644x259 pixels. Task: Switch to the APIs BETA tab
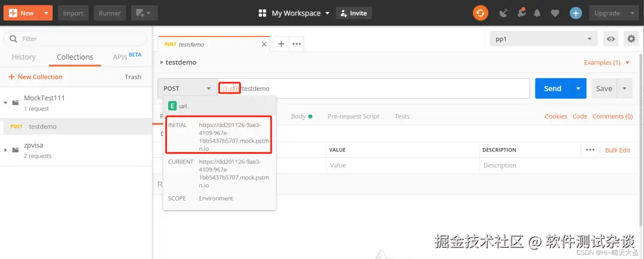click(127, 56)
